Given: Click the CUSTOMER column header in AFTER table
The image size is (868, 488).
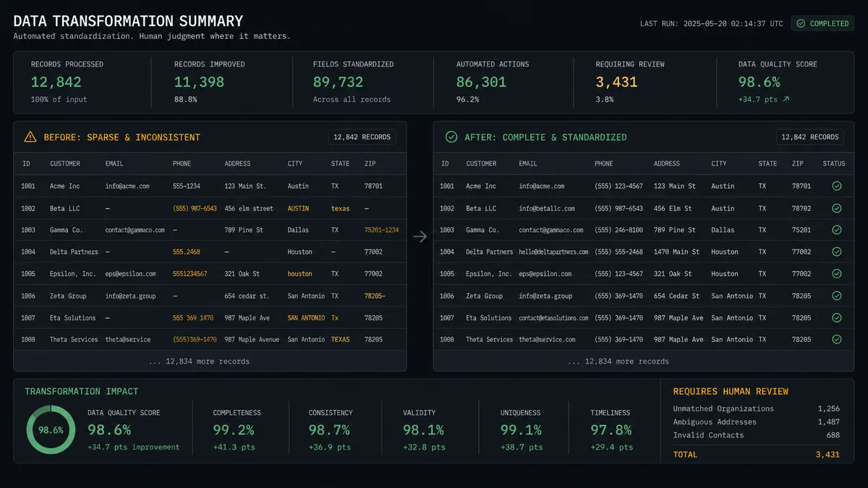Looking at the screenshot, I should tap(481, 163).
